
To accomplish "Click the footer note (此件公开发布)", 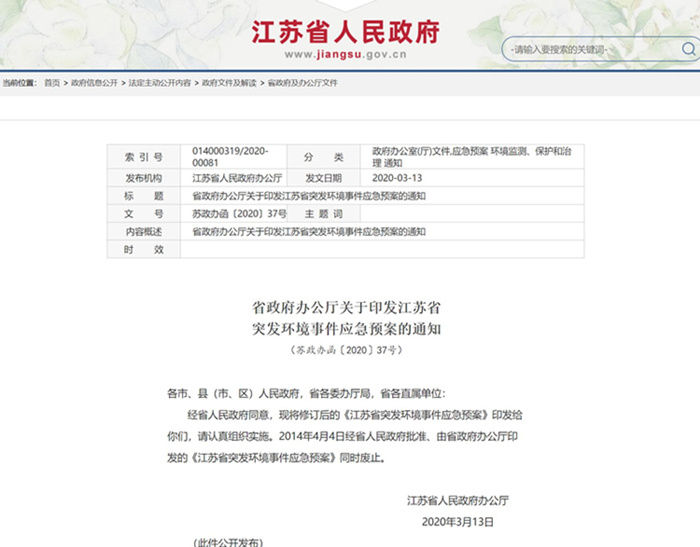I will [x=228, y=542].
